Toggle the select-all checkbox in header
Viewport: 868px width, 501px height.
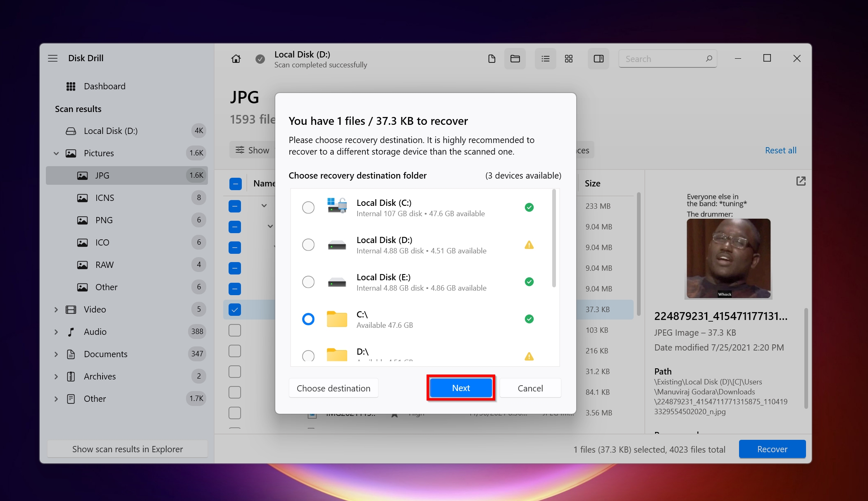235,184
